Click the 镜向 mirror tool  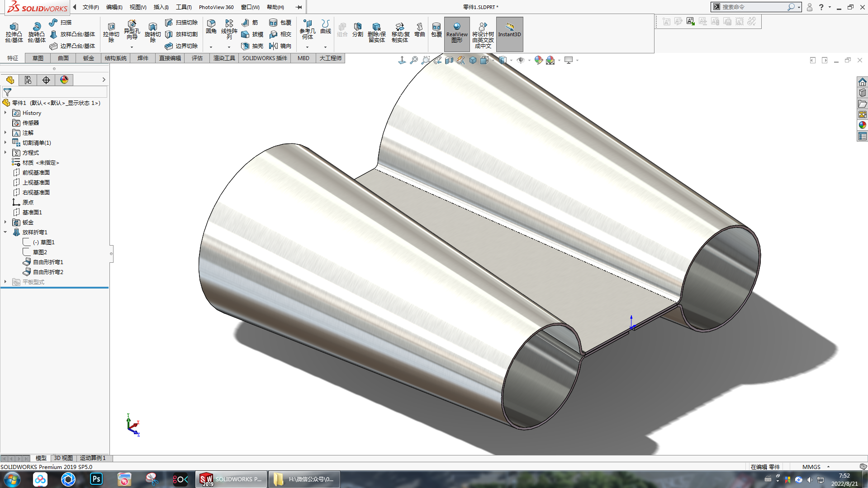tap(280, 46)
